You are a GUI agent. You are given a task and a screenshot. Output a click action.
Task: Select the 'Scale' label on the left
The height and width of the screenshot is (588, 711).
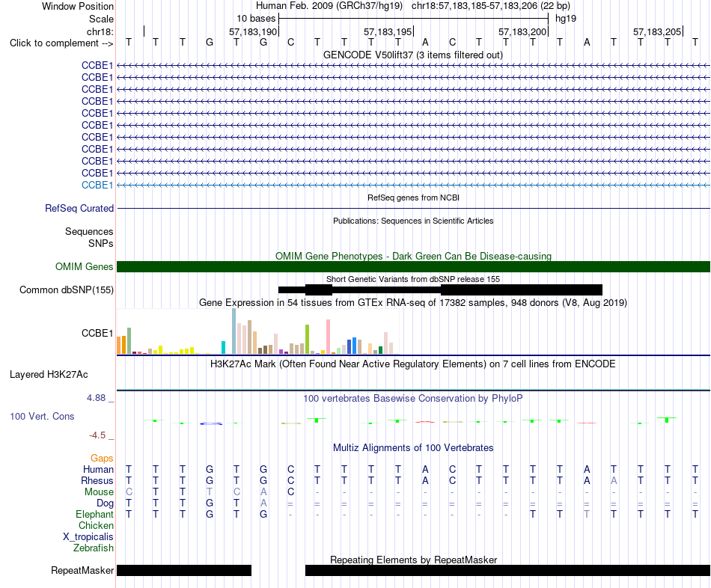[x=101, y=19]
